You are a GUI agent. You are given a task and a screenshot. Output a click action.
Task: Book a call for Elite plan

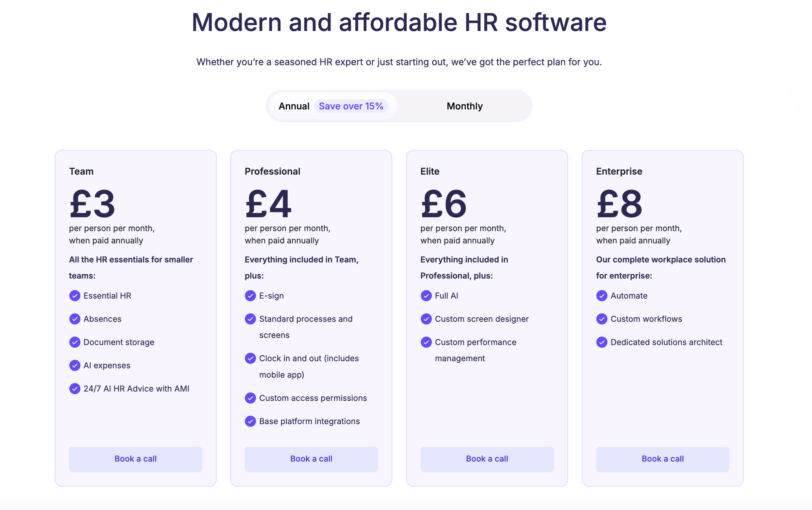tap(487, 459)
